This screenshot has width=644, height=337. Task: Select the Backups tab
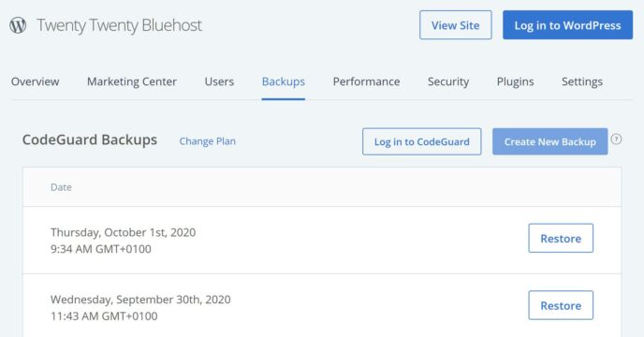click(x=284, y=81)
